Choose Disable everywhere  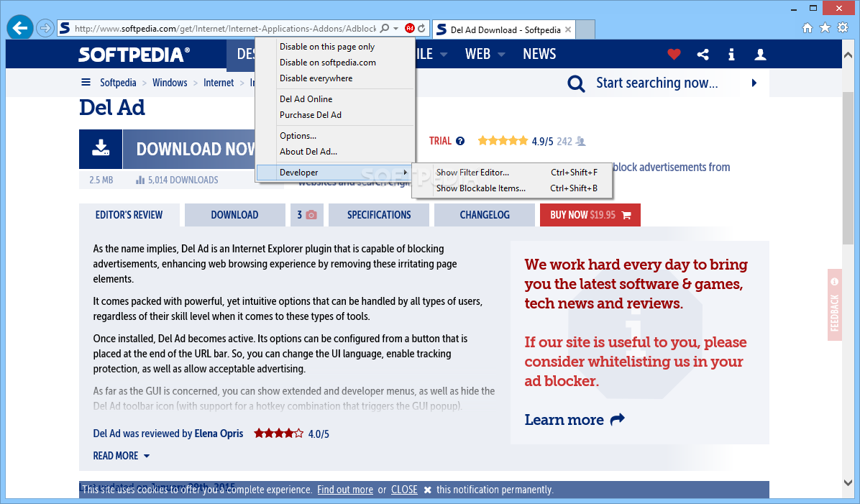(335, 78)
